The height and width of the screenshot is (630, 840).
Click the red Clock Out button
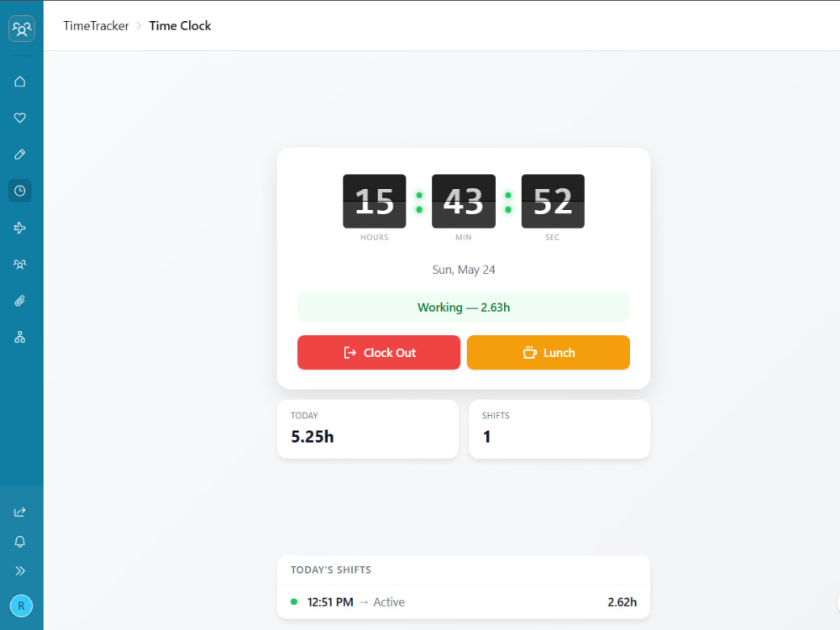[379, 353]
